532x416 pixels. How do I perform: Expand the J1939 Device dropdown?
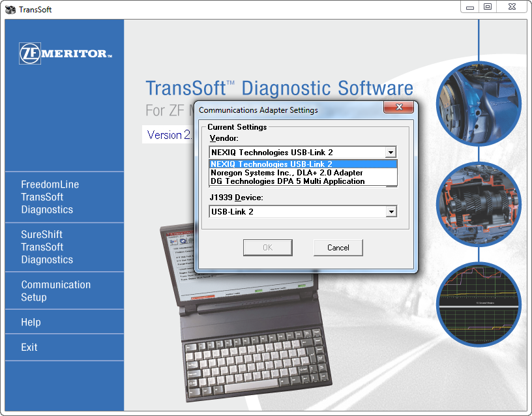coord(391,211)
